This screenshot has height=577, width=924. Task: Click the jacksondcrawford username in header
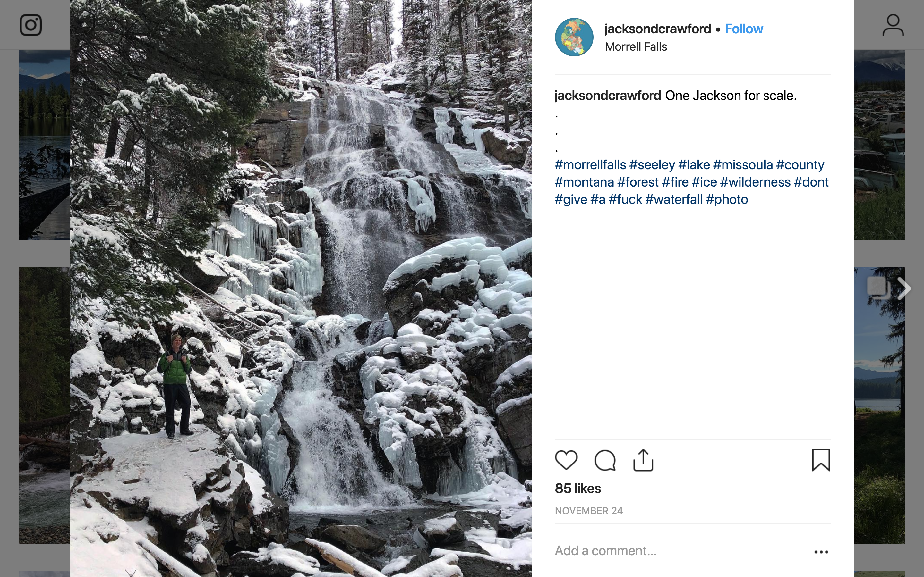click(657, 29)
